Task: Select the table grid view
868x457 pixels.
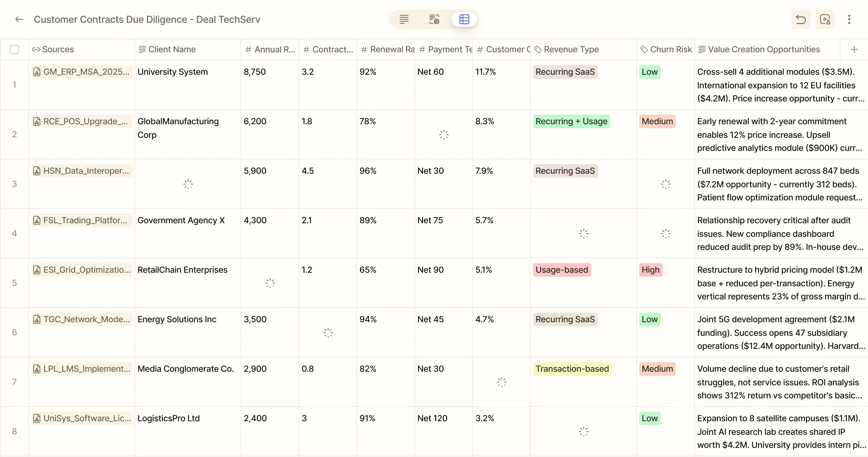Action: click(464, 20)
